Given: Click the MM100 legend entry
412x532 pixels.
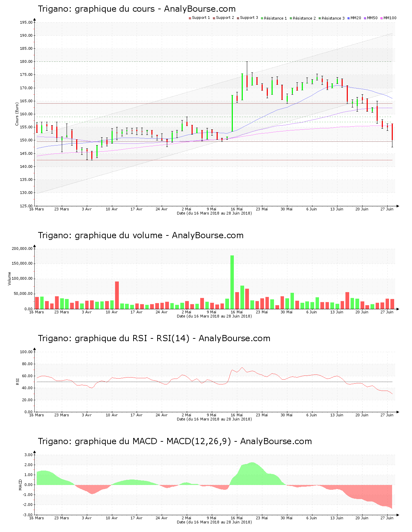Looking at the screenshot, I should click(388, 18).
